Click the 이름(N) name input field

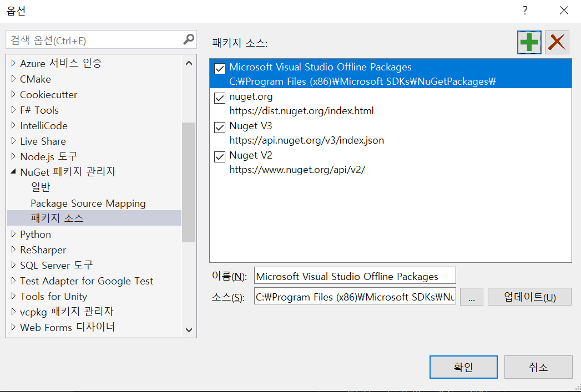[x=355, y=276]
